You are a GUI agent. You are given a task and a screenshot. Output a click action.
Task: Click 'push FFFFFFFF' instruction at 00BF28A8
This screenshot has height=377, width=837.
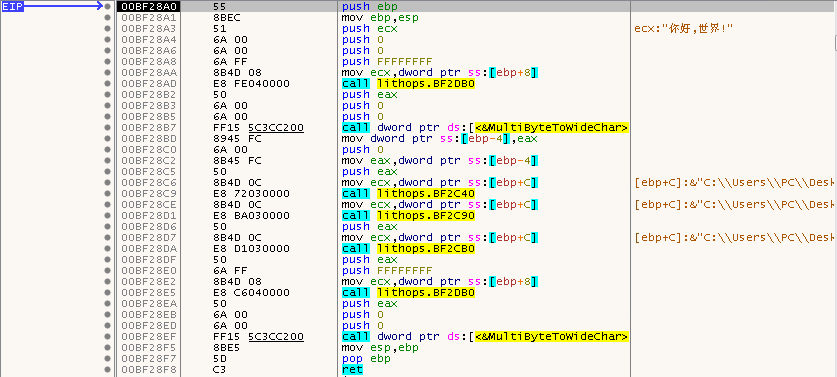387,61
